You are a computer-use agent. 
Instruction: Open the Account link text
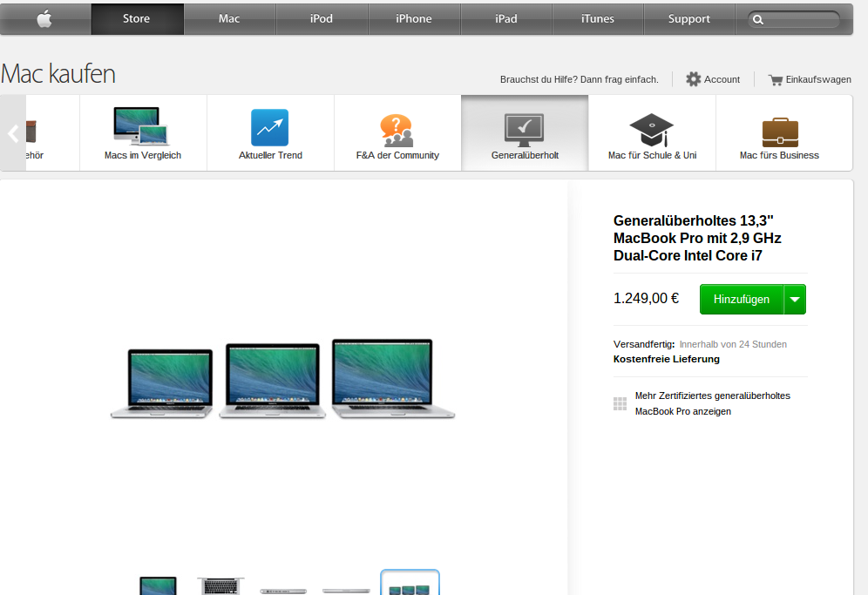(x=722, y=79)
